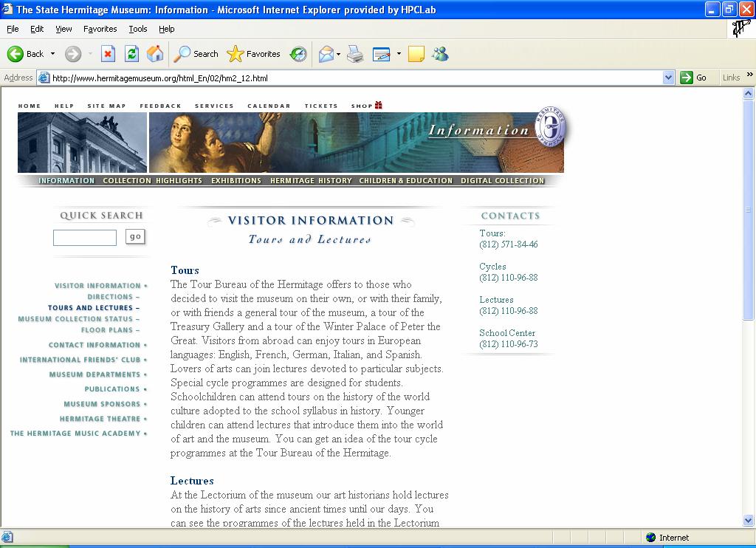Image resolution: width=756 pixels, height=548 pixels.
Task: Print the page with printer icon
Action: click(356, 54)
